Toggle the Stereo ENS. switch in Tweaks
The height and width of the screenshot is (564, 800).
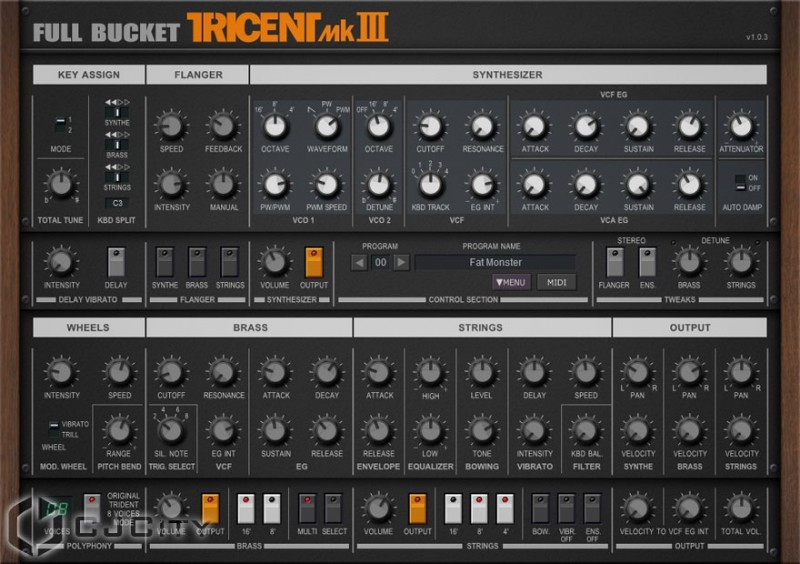(x=647, y=262)
